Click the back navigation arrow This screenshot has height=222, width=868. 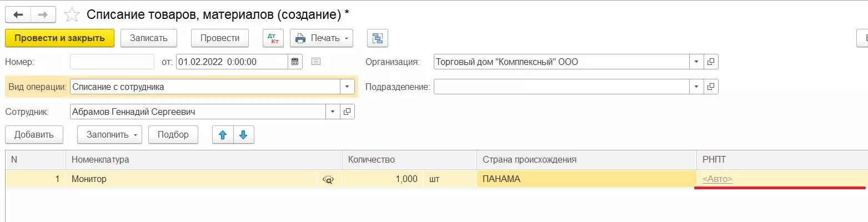pyautogui.click(x=18, y=14)
